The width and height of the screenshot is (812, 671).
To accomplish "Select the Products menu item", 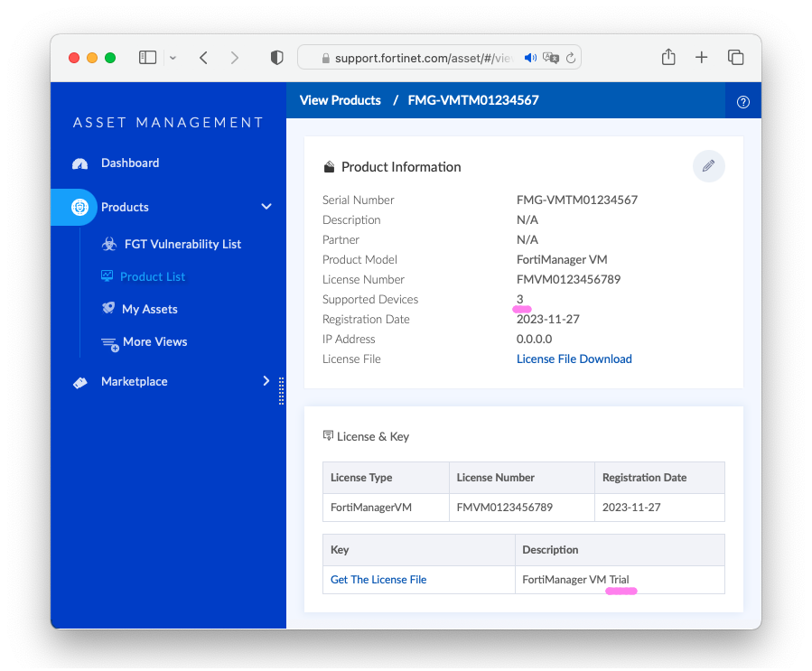I will pyautogui.click(x=125, y=207).
